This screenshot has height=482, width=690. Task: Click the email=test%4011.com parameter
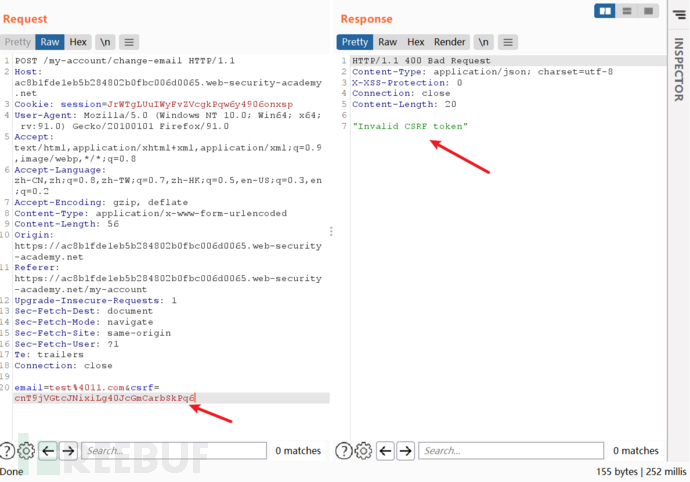tap(69, 388)
